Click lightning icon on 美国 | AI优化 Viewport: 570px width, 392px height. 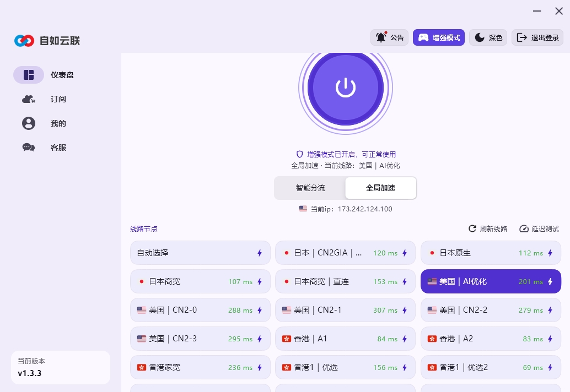[550, 282]
